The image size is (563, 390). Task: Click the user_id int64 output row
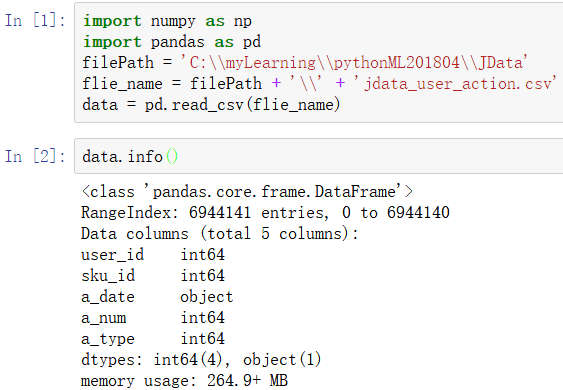153,255
